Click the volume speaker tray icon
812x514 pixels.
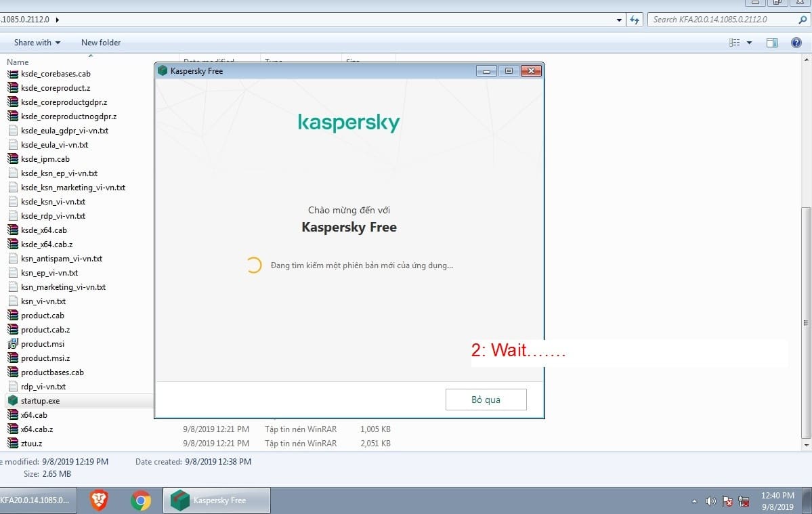[x=710, y=501]
